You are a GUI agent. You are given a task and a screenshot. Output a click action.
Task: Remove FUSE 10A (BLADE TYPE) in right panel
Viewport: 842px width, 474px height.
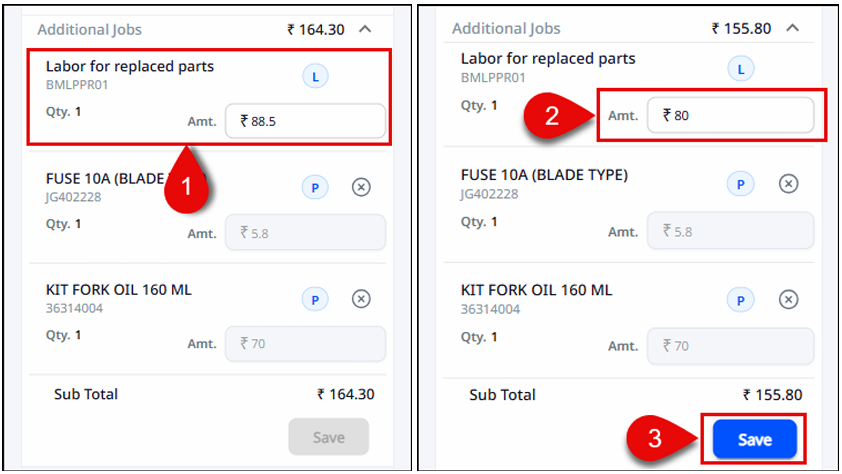788,183
